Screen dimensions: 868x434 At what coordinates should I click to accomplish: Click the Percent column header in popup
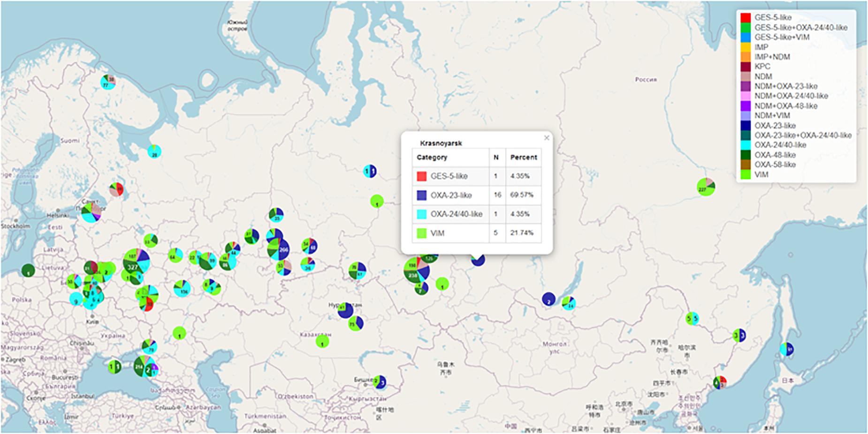(524, 157)
